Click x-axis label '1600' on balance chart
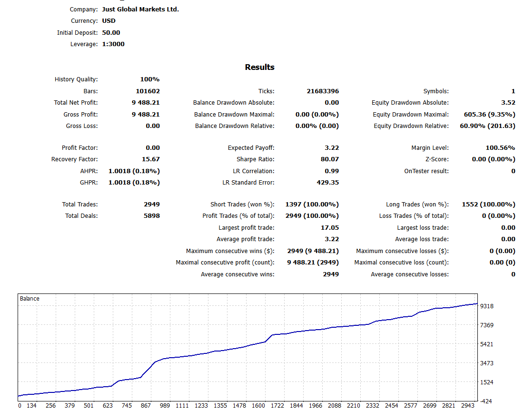 click(258, 406)
